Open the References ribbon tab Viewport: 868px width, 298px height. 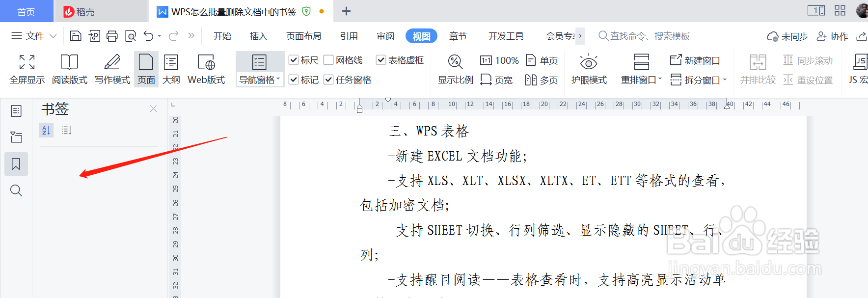(349, 36)
